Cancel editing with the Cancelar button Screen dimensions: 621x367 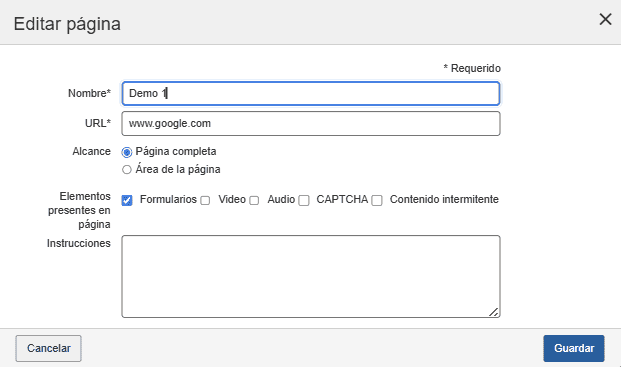coord(48,348)
